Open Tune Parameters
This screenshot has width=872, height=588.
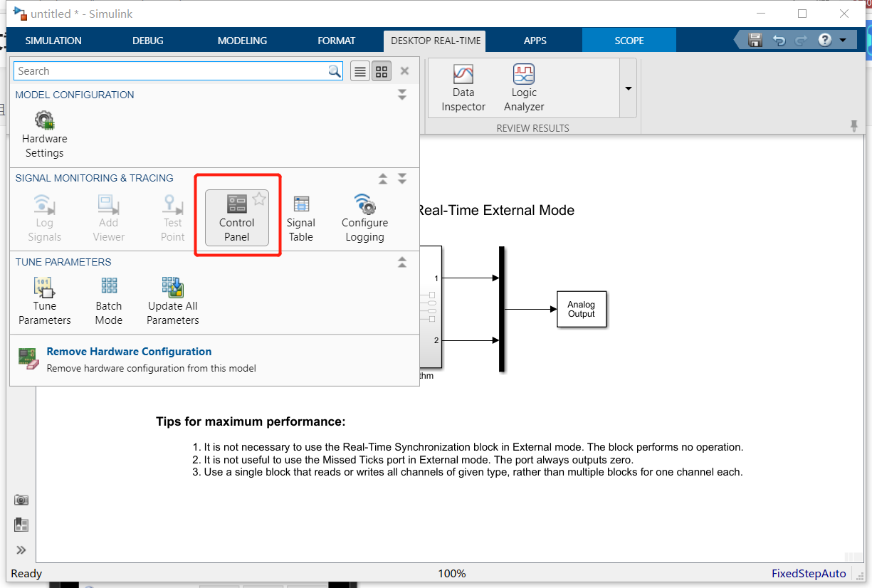(45, 302)
